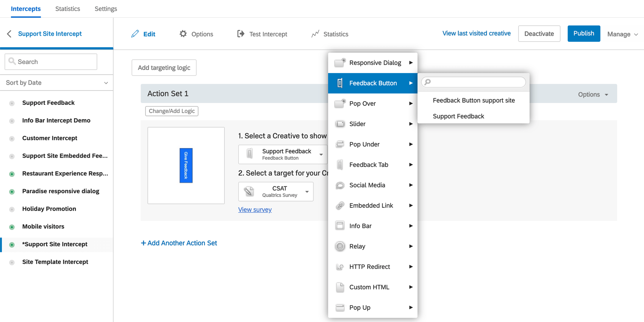
Task: Open the Sort by Date dropdown
Action: [x=56, y=83]
